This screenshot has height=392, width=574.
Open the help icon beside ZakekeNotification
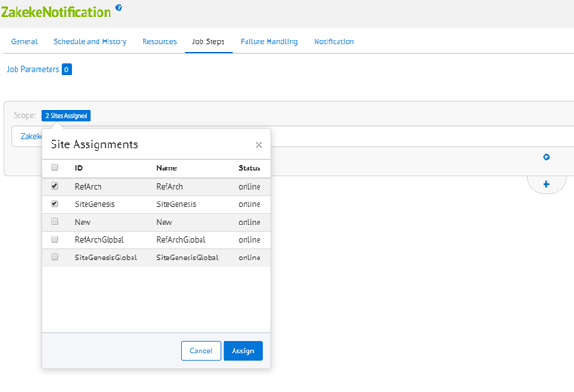point(119,7)
